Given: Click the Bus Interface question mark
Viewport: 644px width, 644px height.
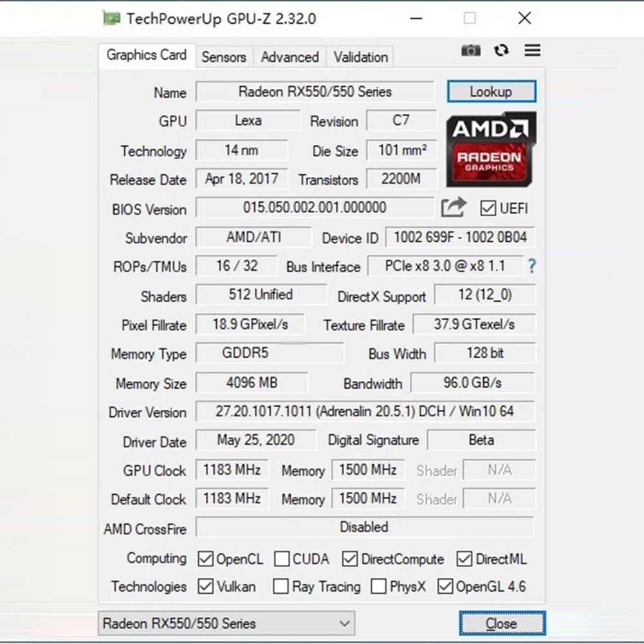Looking at the screenshot, I should point(531,266).
